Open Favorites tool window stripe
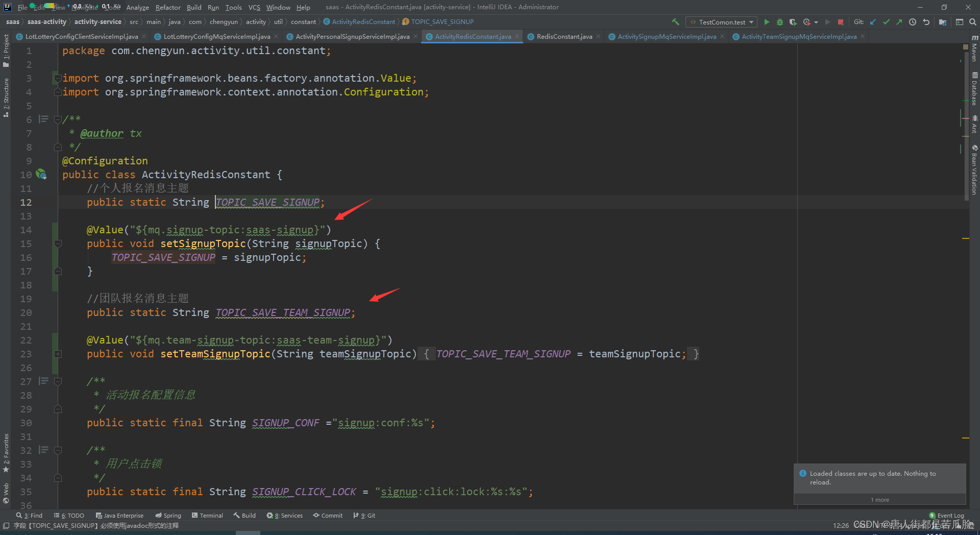Screen dimensions: 980x535 coord(6,453)
